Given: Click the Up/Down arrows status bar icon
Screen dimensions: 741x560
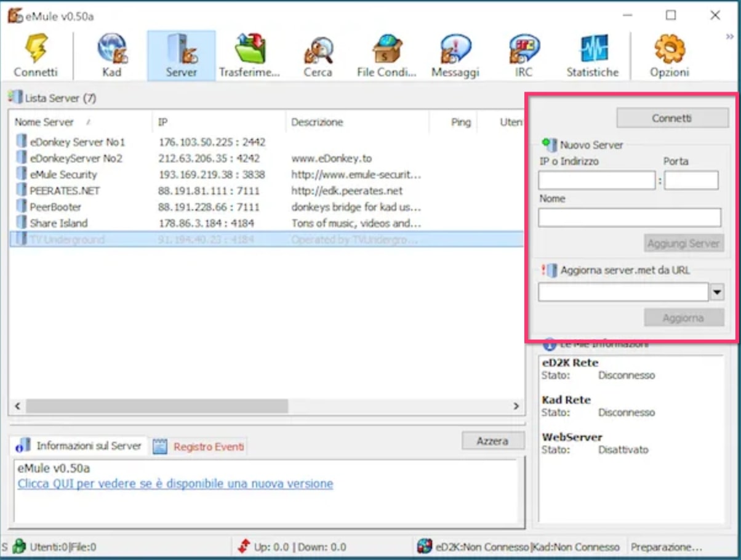Looking at the screenshot, I should pos(244,546).
